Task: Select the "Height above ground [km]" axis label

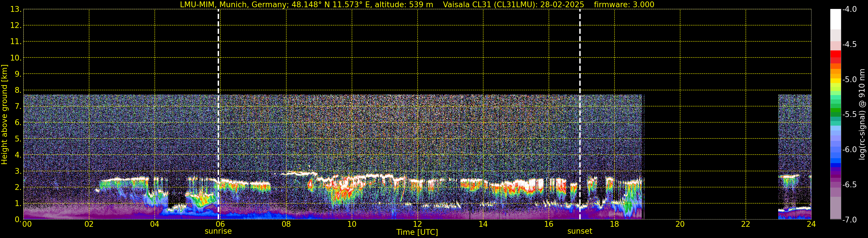Action: 4,115
